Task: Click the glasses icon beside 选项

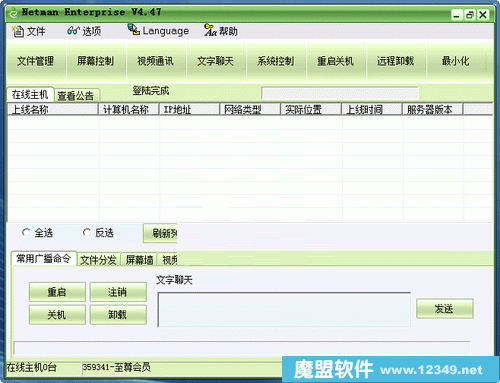Action: (x=73, y=31)
